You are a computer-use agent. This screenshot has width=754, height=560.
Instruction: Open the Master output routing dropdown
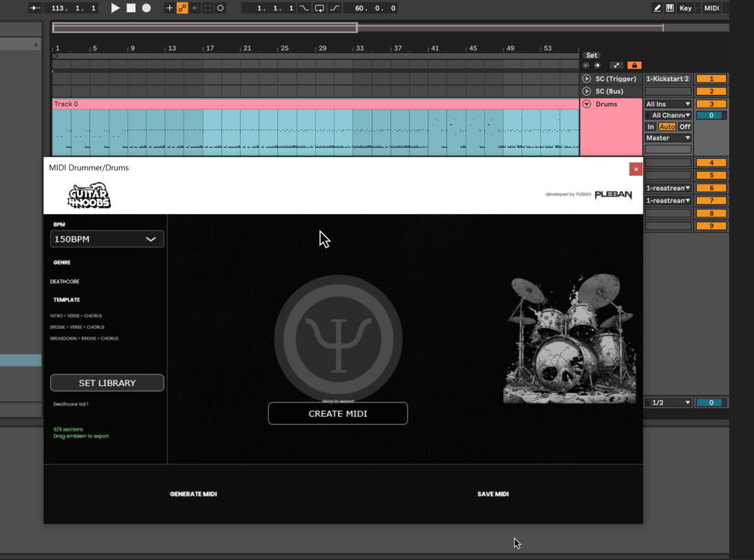click(667, 138)
